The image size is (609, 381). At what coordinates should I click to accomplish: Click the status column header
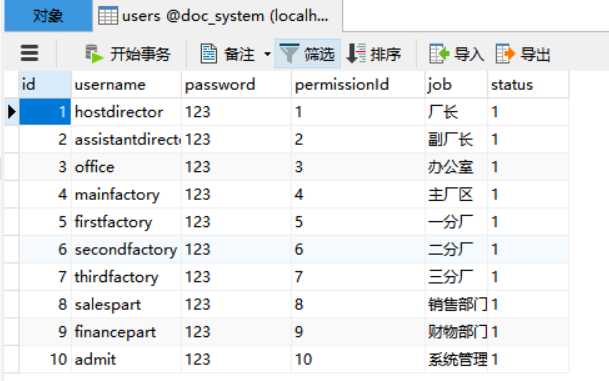(527, 85)
